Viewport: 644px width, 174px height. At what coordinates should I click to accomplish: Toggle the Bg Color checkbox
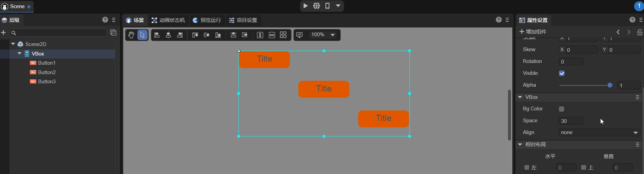point(562,109)
